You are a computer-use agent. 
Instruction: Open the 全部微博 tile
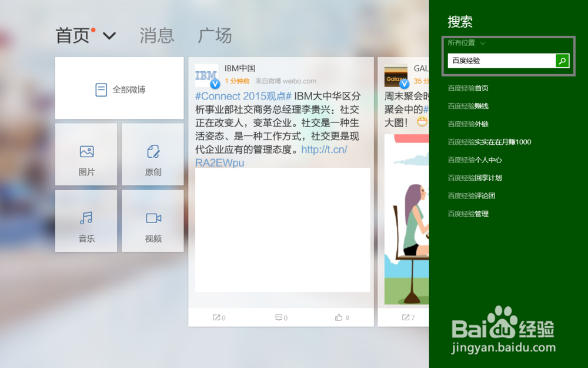coord(119,88)
